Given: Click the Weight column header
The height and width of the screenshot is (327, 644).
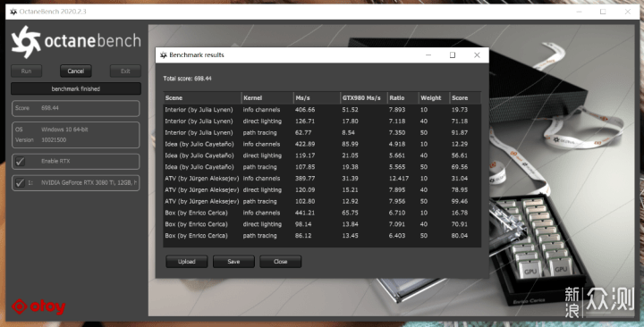Looking at the screenshot, I should [434, 97].
